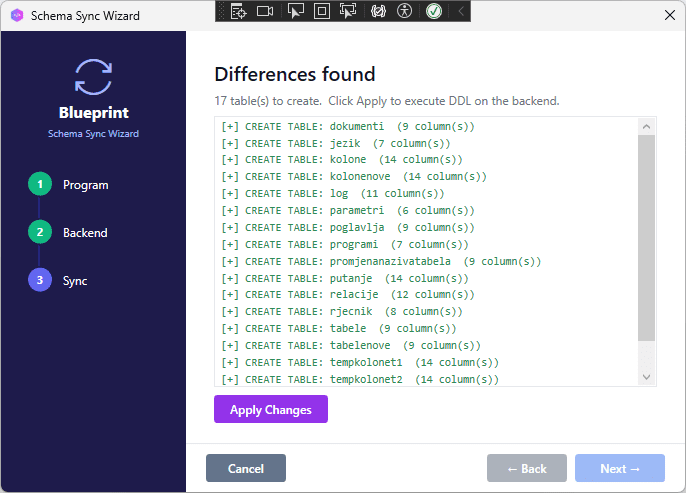
Task: Click the green checkmark status icon
Action: tap(434, 11)
